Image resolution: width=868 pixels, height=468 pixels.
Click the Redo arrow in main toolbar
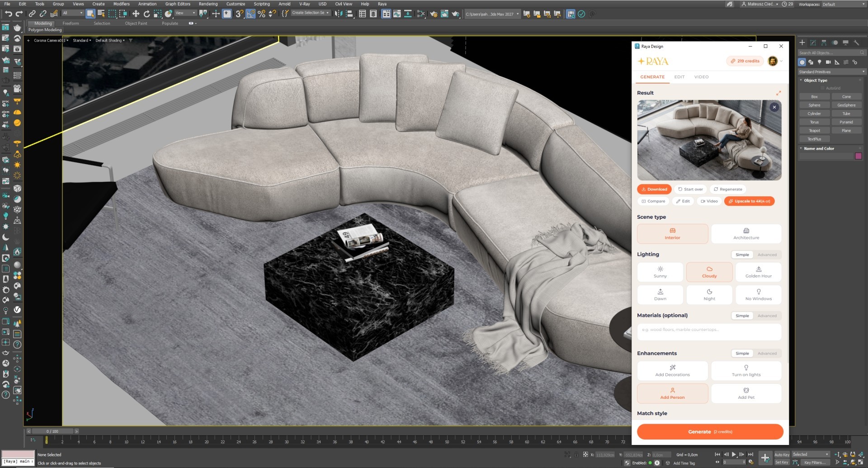coord(19,14)
